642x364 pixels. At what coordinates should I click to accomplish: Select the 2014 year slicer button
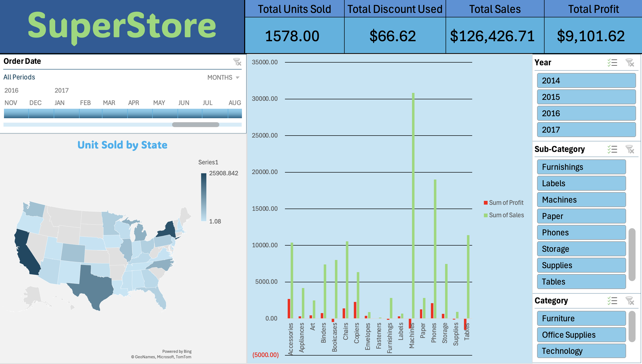click(586, 80)
